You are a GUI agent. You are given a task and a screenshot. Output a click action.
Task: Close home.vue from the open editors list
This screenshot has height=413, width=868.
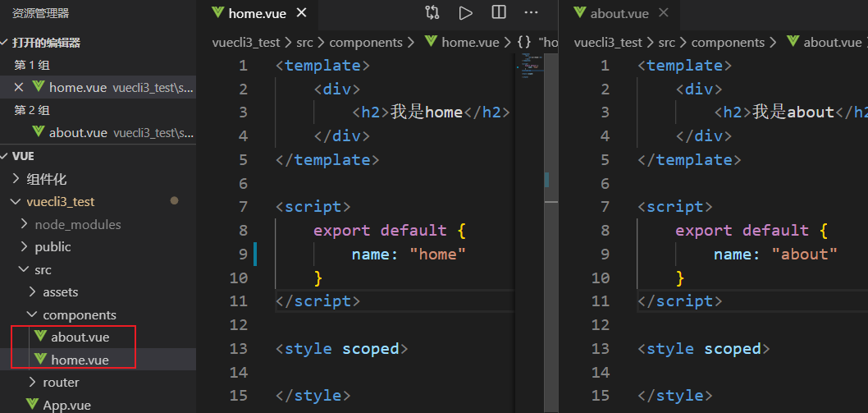[19, 87]
